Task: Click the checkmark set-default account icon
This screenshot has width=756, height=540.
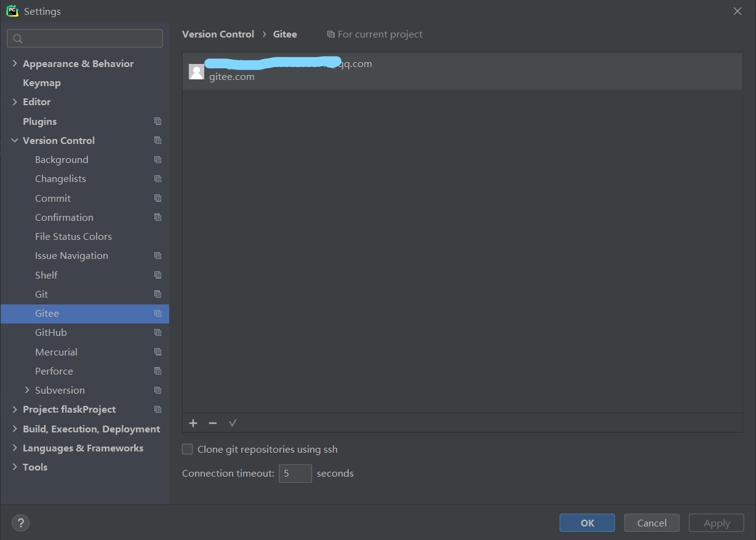Action: 233,423
